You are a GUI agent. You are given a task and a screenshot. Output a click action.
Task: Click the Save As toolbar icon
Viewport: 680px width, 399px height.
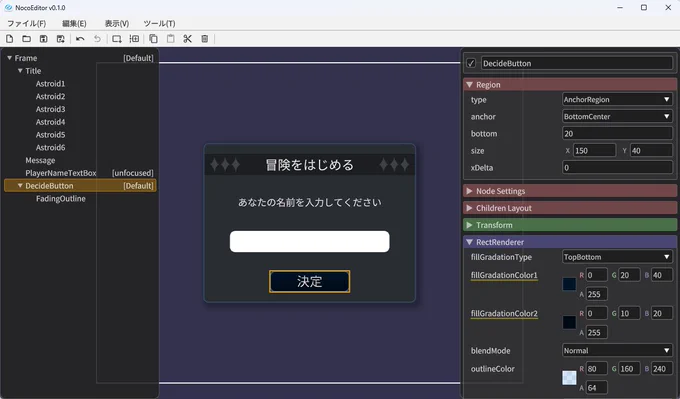point(61,39)
